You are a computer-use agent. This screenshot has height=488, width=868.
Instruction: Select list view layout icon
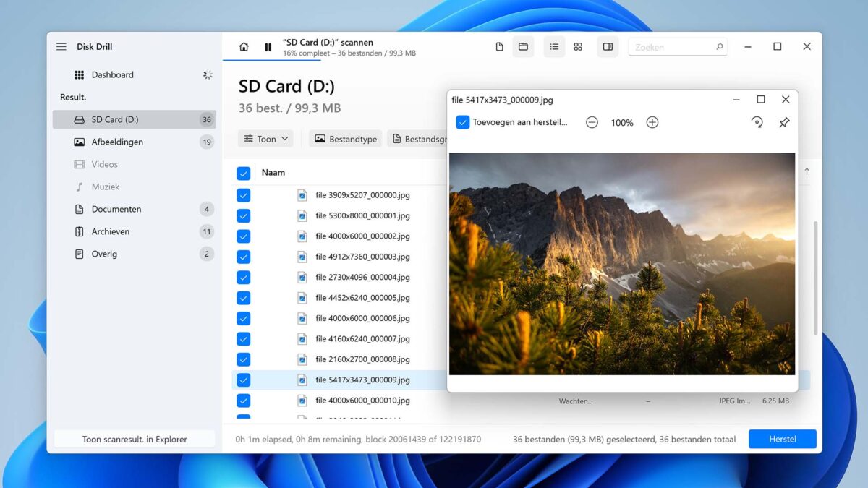pos(554,47)
